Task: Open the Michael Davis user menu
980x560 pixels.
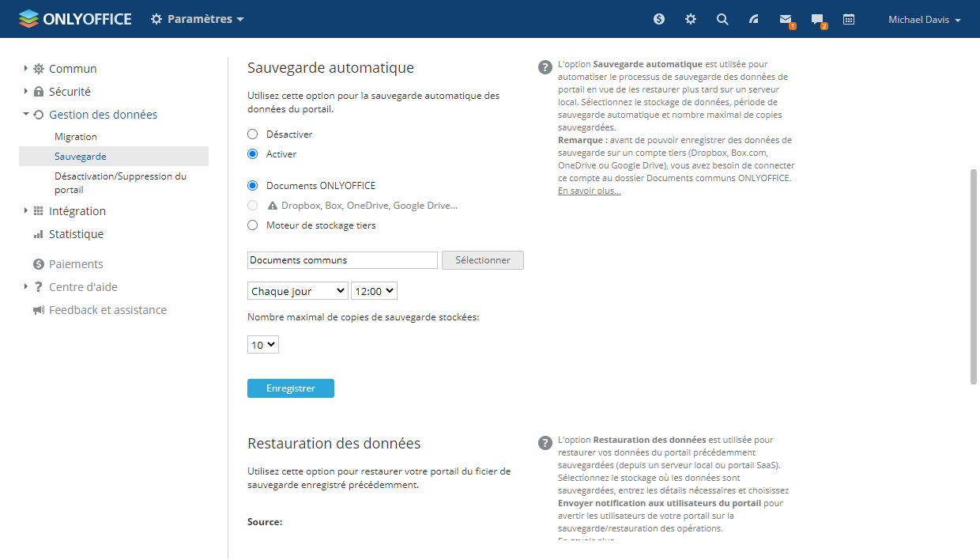Action: 925,20
